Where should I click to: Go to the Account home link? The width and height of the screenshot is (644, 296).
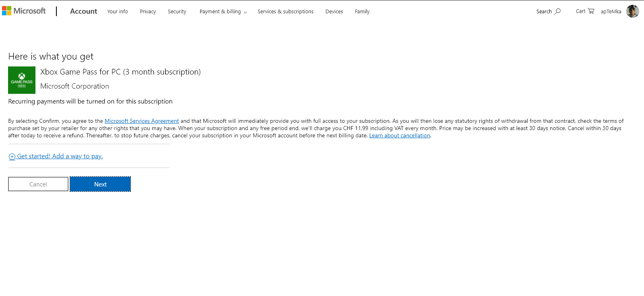pos(83,11)
